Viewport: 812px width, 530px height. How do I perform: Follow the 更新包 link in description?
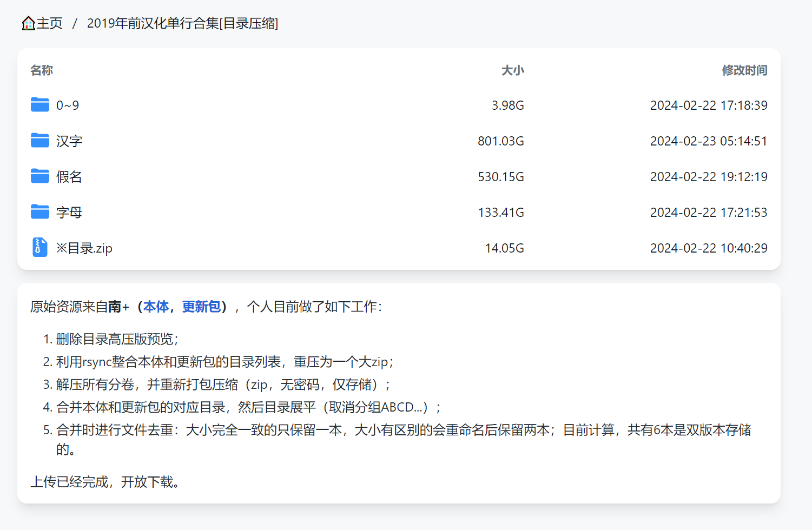pos(201,307)
